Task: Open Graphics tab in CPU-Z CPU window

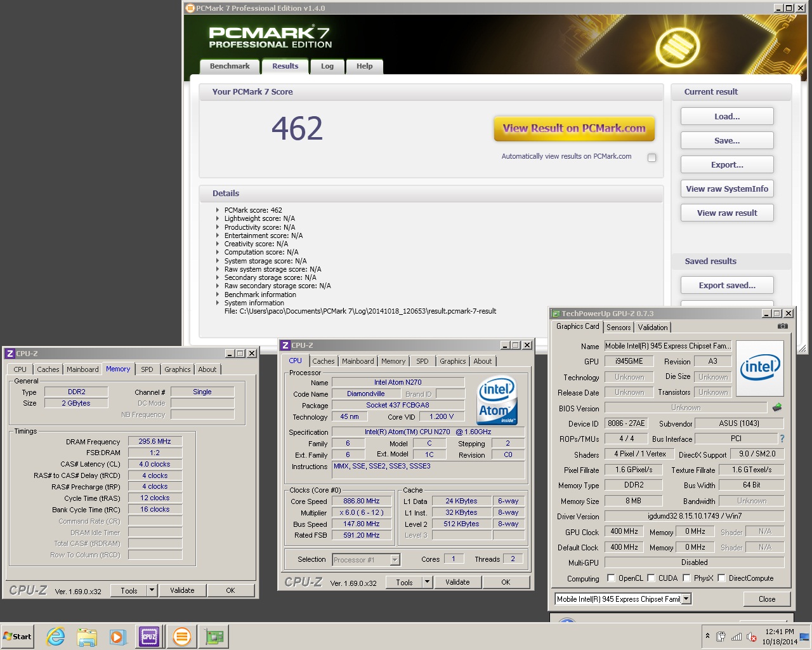Action: coord(453,361)
